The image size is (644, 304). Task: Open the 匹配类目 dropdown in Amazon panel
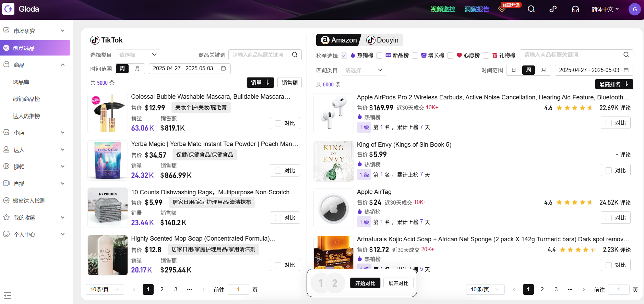click(x=364, y=70)
